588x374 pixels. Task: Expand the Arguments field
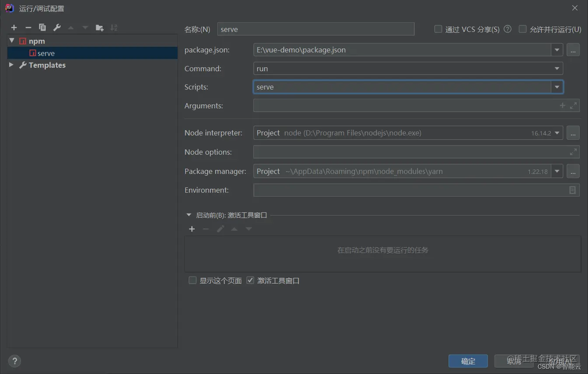pyautogui.click(x=574, y=105)
